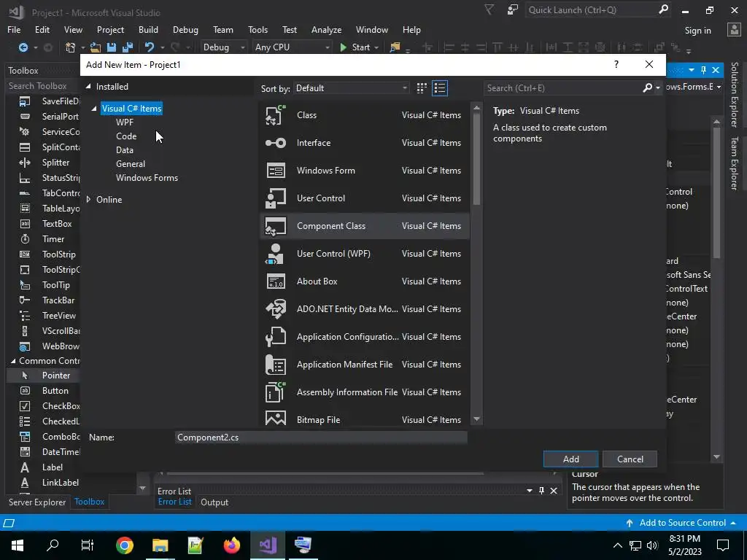Select the Component Class template icon
Screen dimensions: 747x560
[x=275, y=226]
